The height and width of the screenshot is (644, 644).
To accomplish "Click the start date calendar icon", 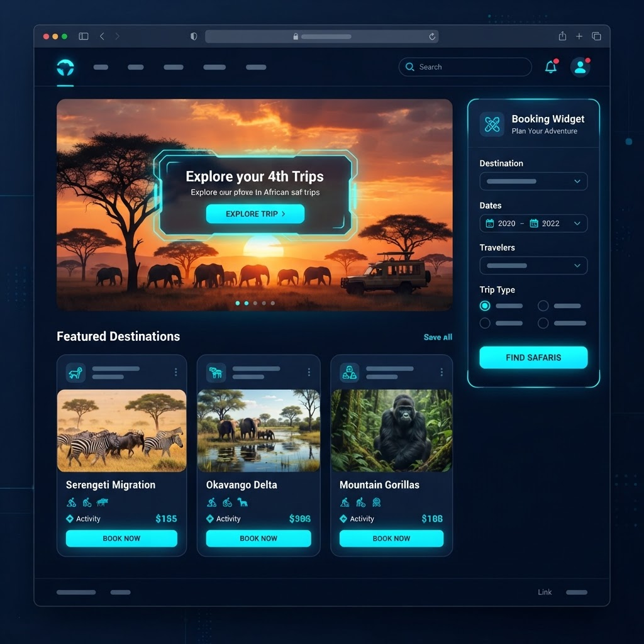I will point(489,223).
